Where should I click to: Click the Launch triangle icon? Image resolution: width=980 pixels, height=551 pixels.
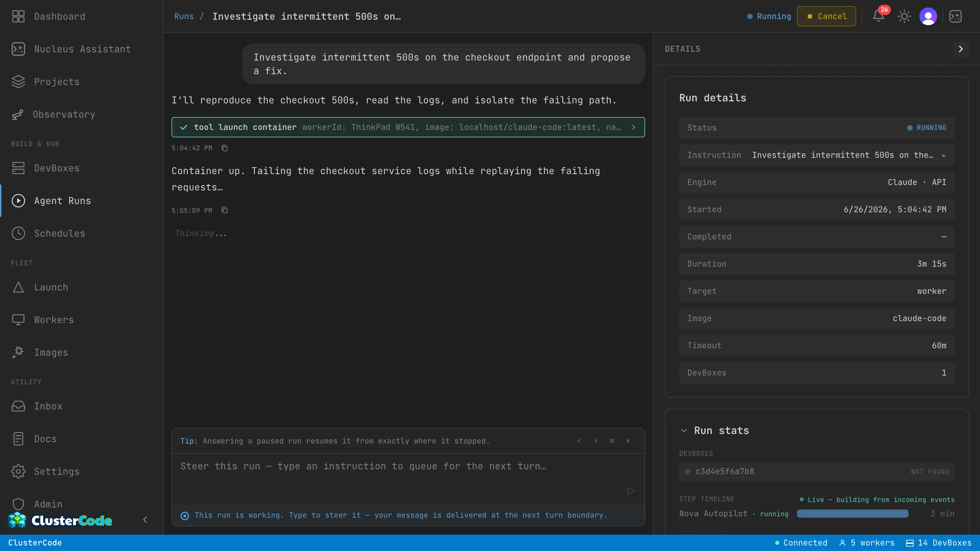tap(18, 287)
